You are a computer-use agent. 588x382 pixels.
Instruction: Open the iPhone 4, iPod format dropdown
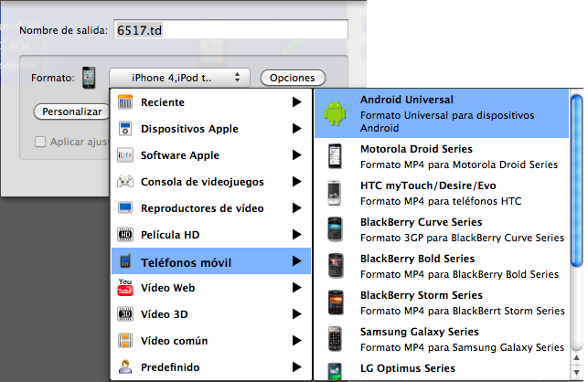[179, 78]
